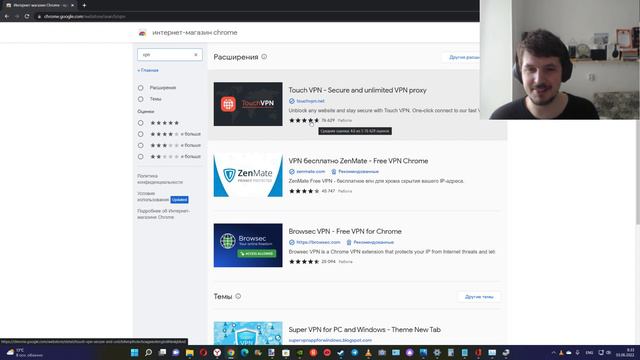Reload the page with the refresh icon
This screenshot has width=640, height=360.
(x=27, y=16)
